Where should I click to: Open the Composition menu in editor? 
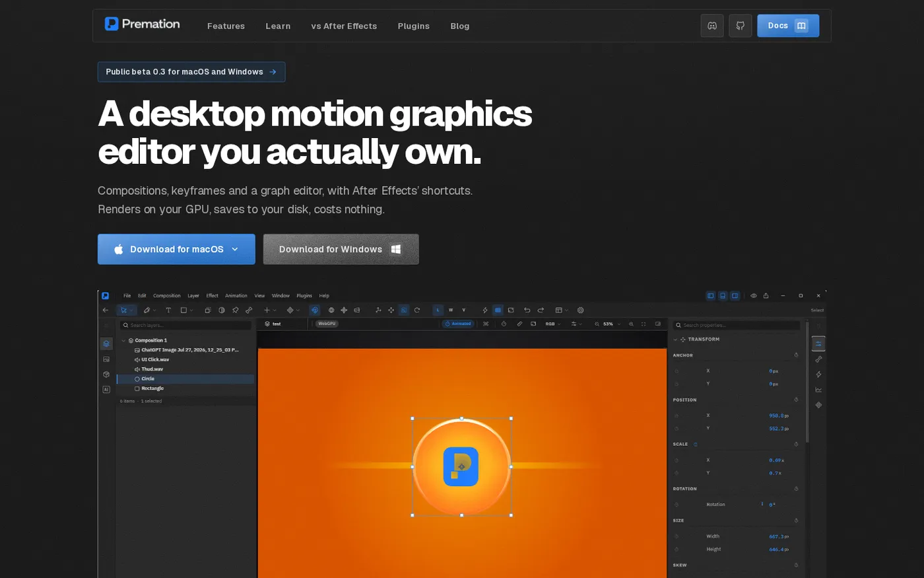(167, 296)
